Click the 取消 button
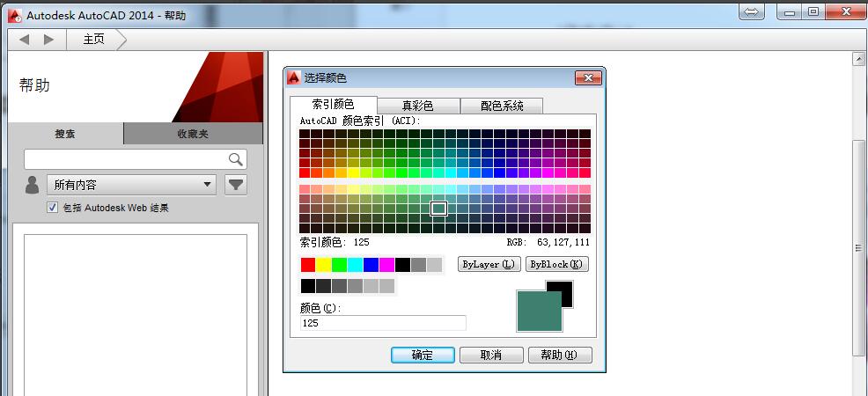 (491, 355)
